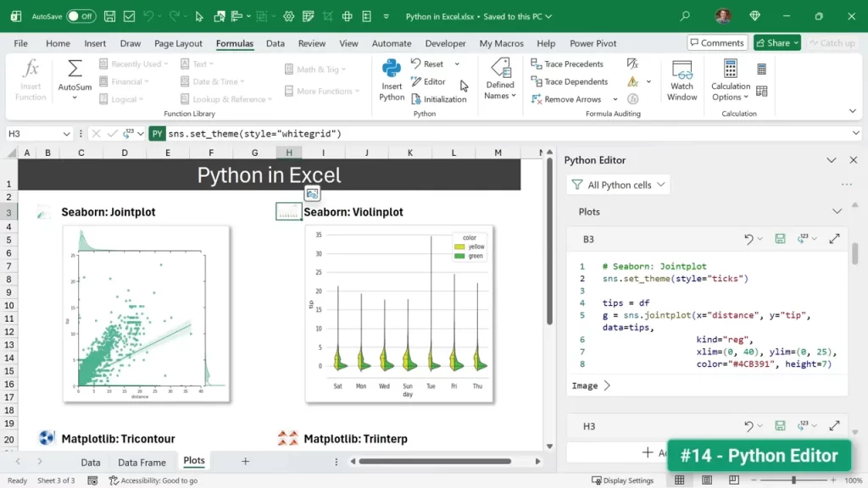
Task: Open the Data Frame sheet tab
Action: pos(142,462)
